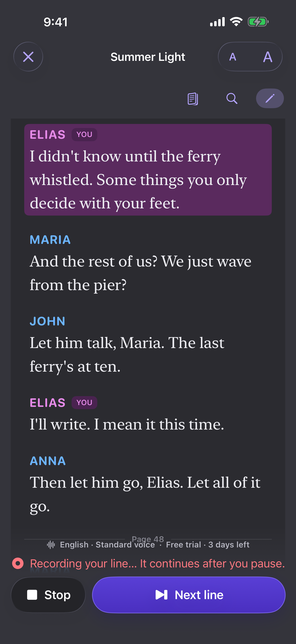Image resolution: width=296 pixels, height=644 pixels.
Task: Tap the red recording indicator icon
Action: (18, 564)
